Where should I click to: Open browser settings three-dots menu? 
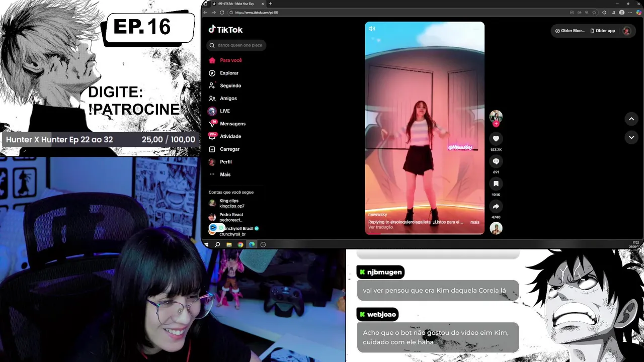tap(630, 12)
